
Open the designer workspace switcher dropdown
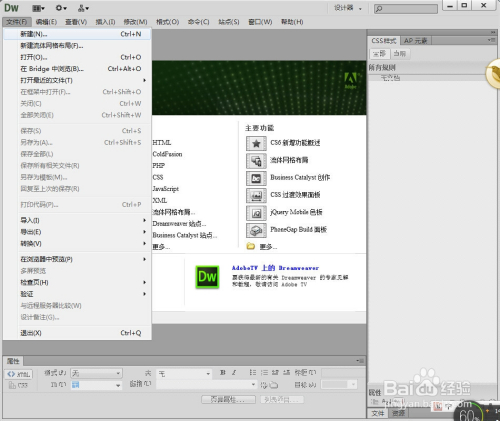348,8
